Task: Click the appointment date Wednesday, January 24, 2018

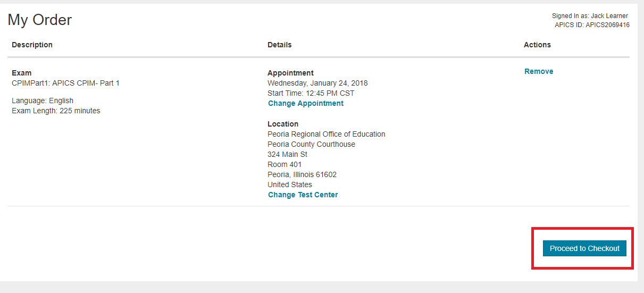Action: (317, 83)
